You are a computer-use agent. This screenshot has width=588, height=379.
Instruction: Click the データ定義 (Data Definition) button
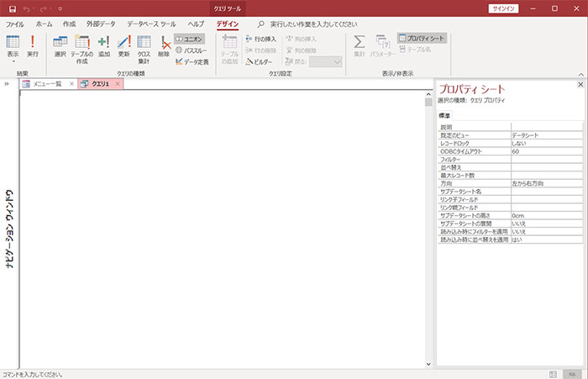(x=192, y=61)
